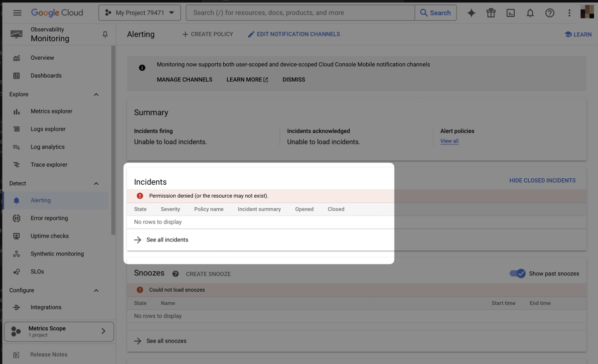Image resolution: width=598 pixels, height=364 pixels.
Task: Click the sidebar vertical scrollbar
Action: (x=114, y=139)
